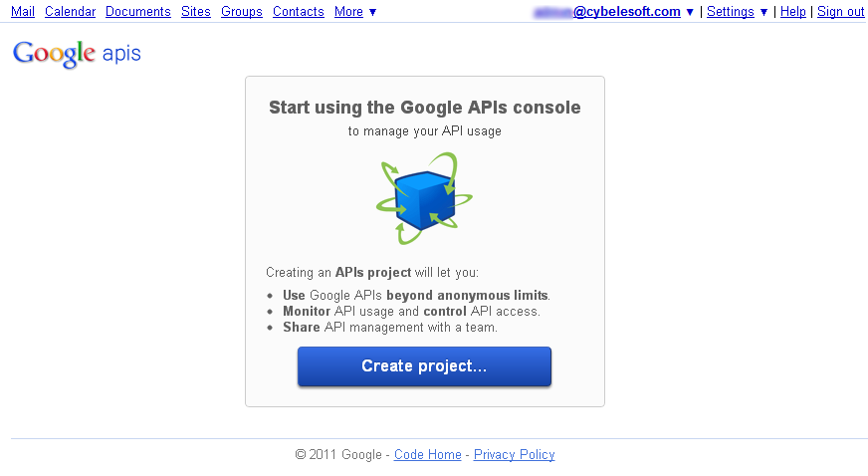
Task: Click the '© 2011 Google' footer text
Action: coord(338,454)
